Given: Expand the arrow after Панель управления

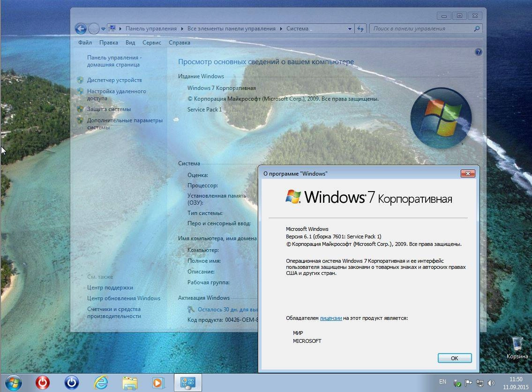Looking at the screenshot, I should 182,29.
